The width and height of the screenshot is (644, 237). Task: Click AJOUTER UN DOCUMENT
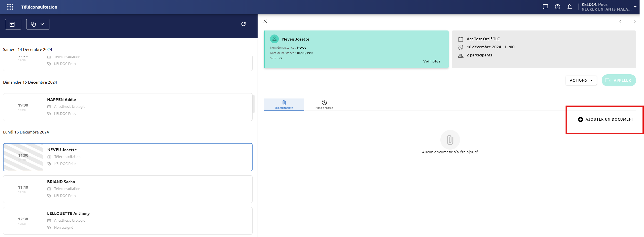606,119
